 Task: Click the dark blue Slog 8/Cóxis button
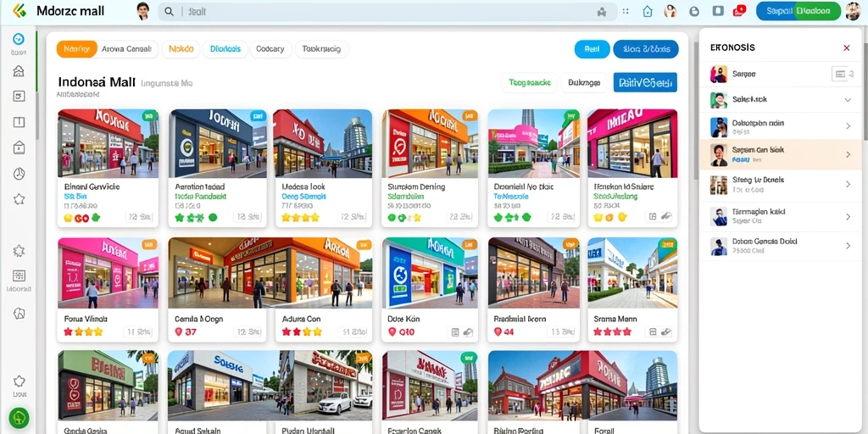pyautogui.click(x=645, y=49)
